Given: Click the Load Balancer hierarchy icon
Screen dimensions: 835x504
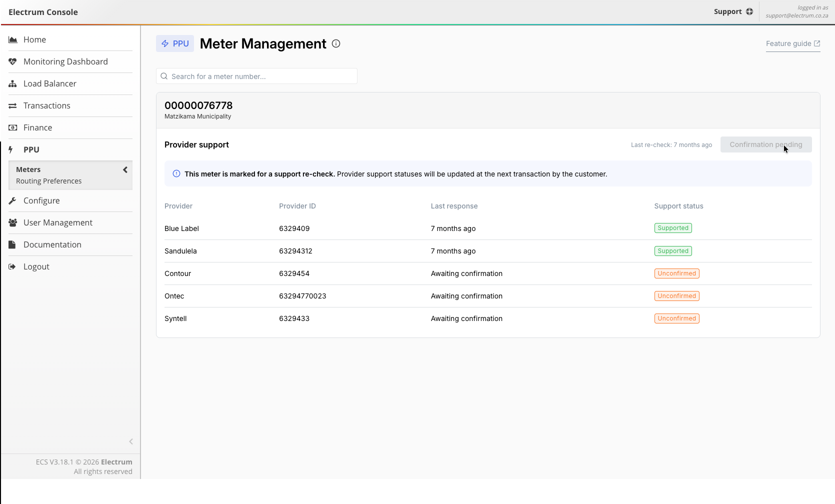Looking at the screenshot, I should tap(13, 83).
